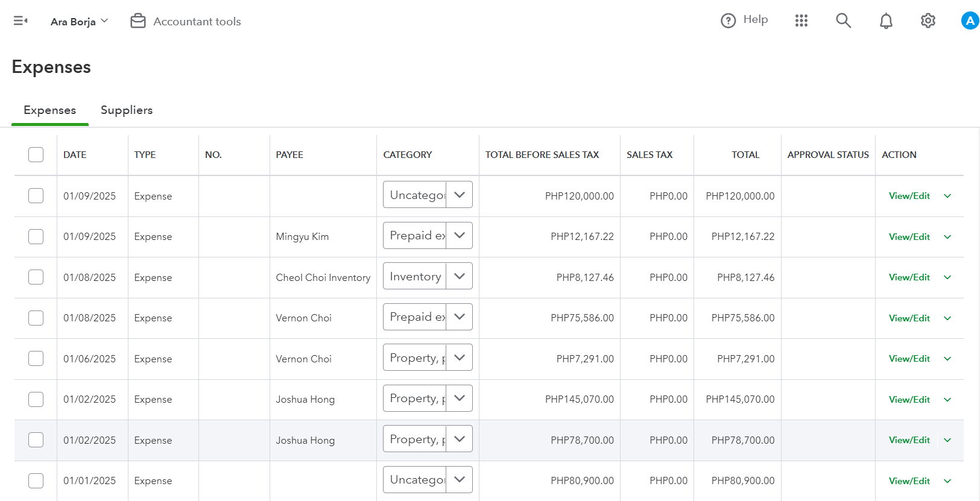The image size is (980, 501).
Task: Open the notifications bell
Action: [885, 21]
